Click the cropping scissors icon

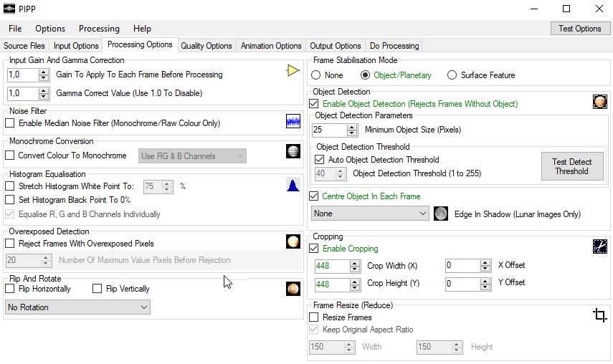600,246
